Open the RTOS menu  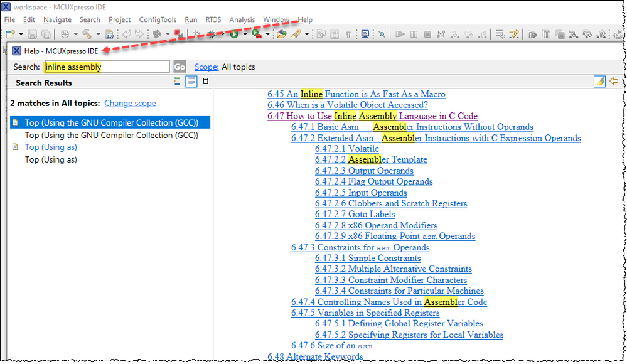click(213, 19)
